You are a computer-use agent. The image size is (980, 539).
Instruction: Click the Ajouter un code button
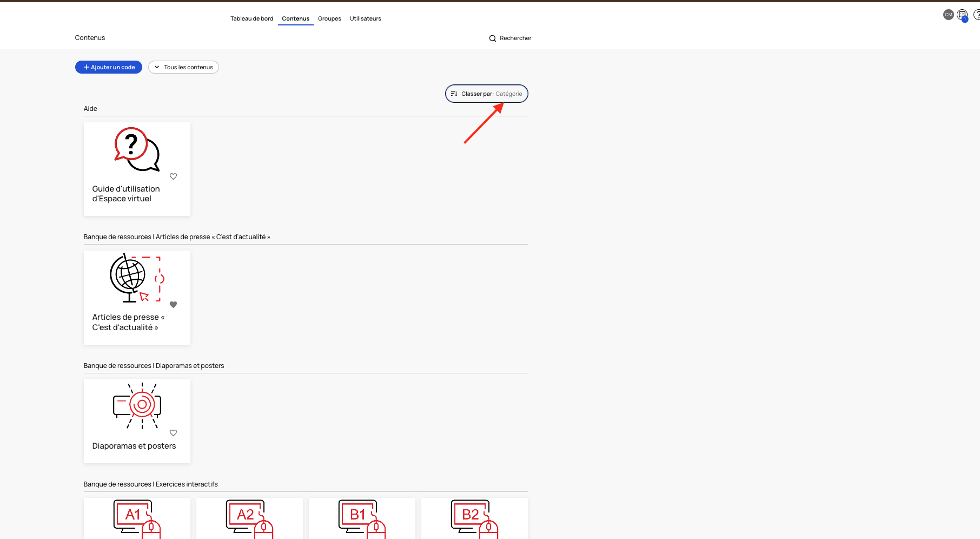[109, 67]
